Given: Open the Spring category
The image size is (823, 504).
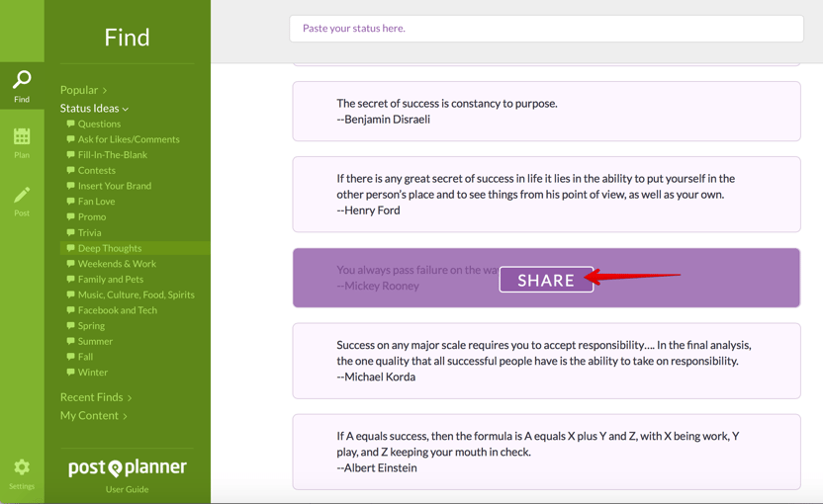Looking at the screenshot, I should (91, 326).
